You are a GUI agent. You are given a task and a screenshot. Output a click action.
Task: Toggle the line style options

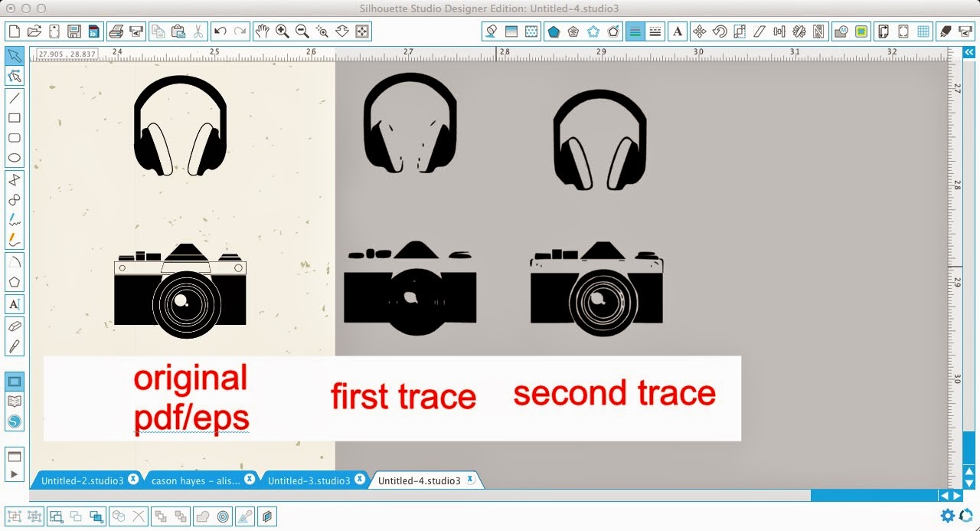pyautogui.click(x=655, y=31)
